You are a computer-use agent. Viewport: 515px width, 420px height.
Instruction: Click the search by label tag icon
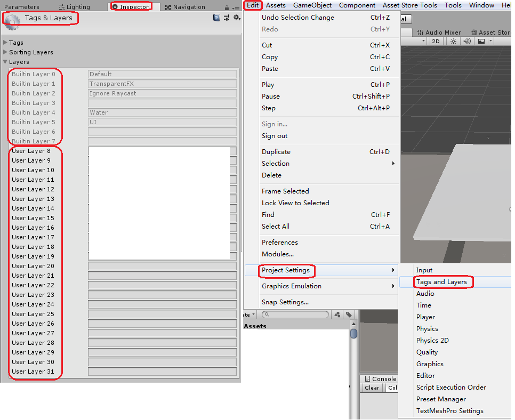tap(349, 314)
